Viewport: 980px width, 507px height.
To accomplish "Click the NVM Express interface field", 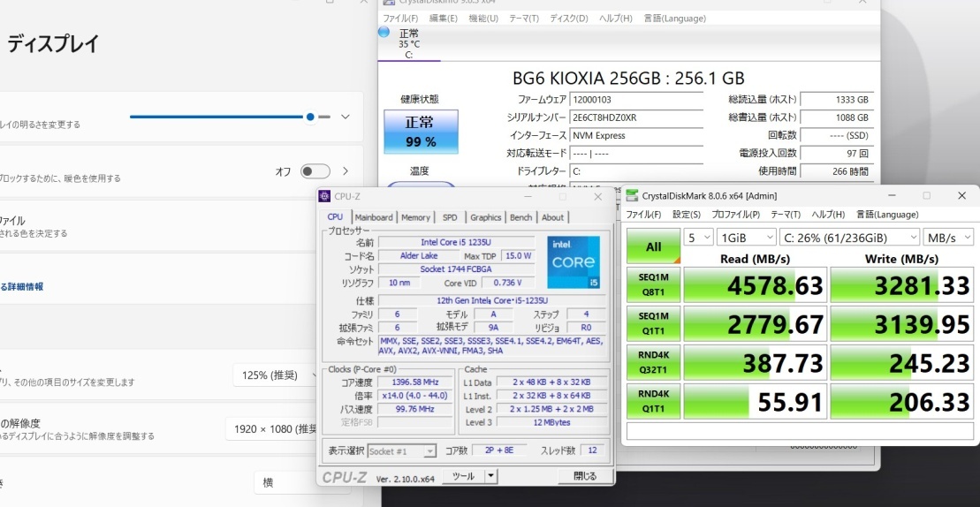I will coord(635,135).
